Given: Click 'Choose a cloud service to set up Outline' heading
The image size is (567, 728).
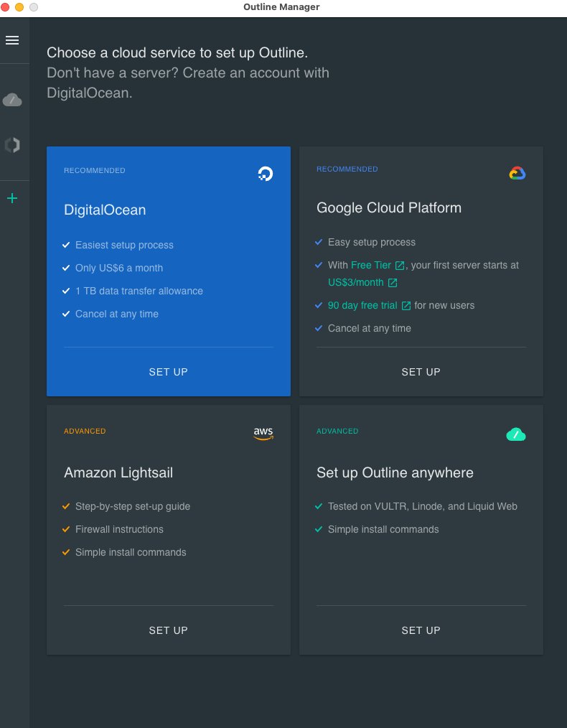Looking at the screenshot, I should coord(177,52).
